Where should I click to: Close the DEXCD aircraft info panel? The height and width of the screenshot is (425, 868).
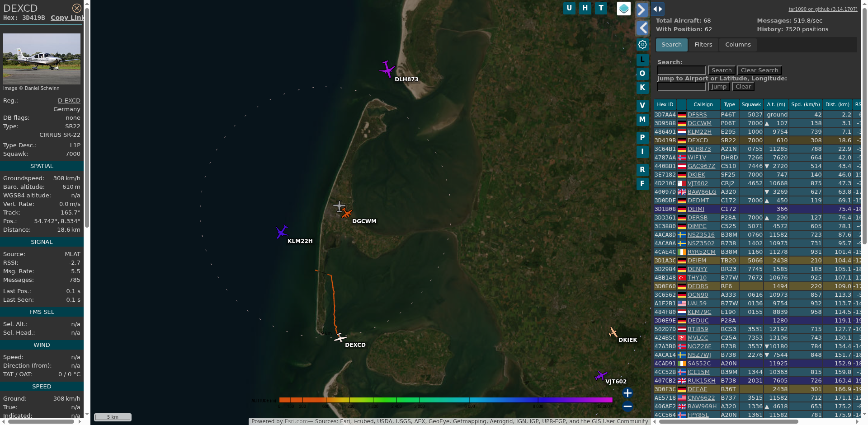(77, 8)
